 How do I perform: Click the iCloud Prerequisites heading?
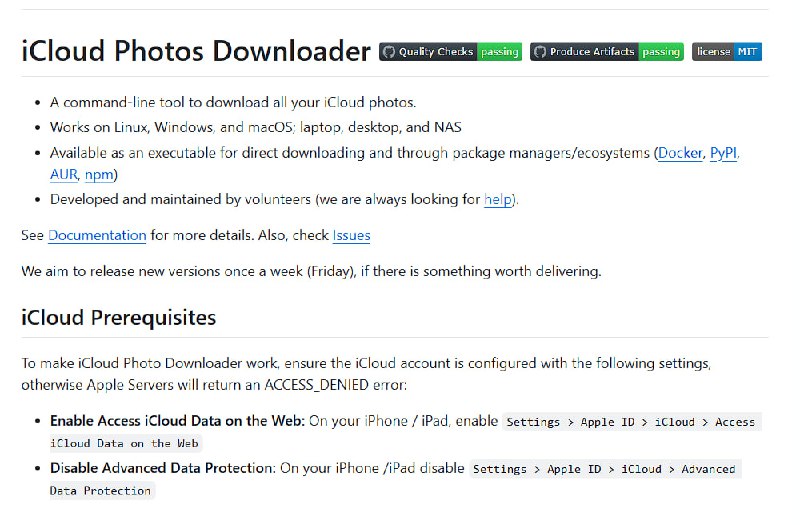[118, 317]
